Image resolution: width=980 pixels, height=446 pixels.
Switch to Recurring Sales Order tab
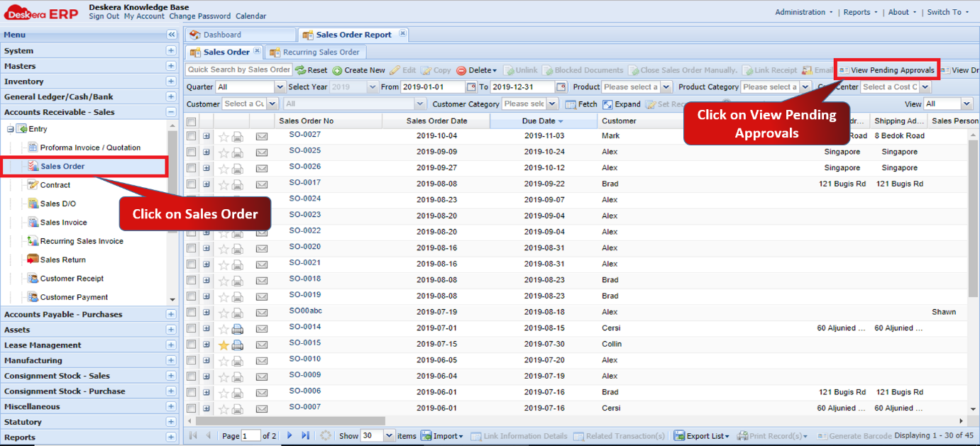(x=316, y=52)
